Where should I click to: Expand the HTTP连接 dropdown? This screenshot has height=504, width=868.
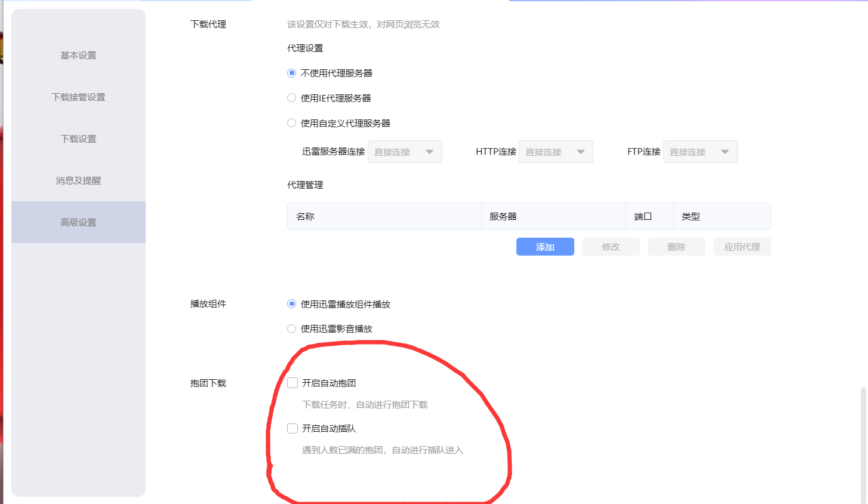coord(555,151)
